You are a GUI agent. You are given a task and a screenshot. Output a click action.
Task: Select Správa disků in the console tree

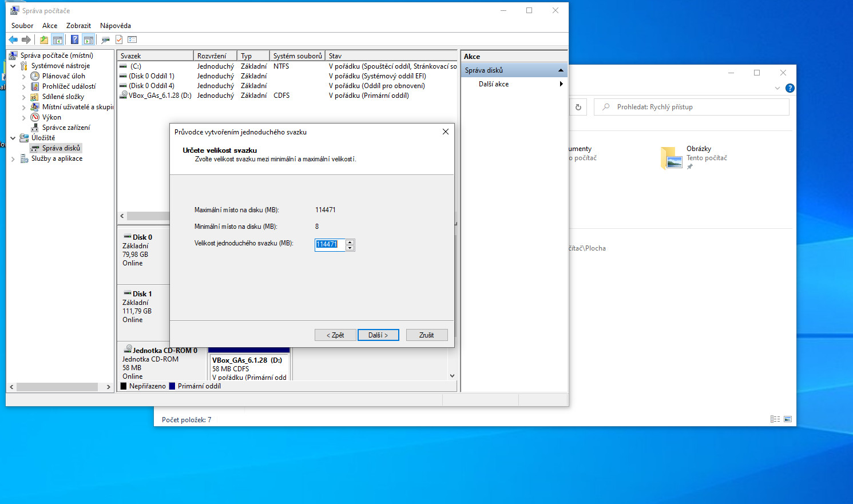tap(56, 148)
